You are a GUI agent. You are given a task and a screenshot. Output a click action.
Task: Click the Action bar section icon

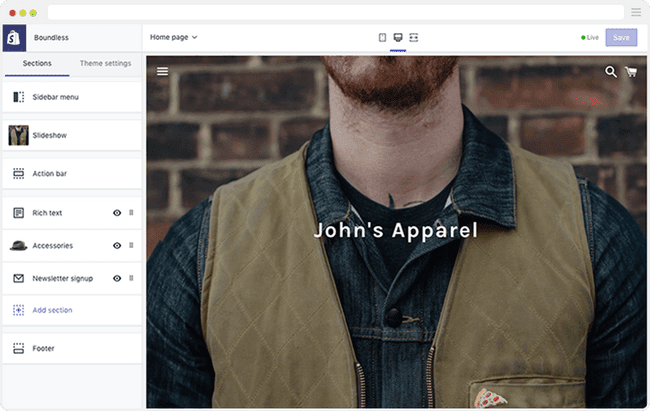tap(19, 173)
